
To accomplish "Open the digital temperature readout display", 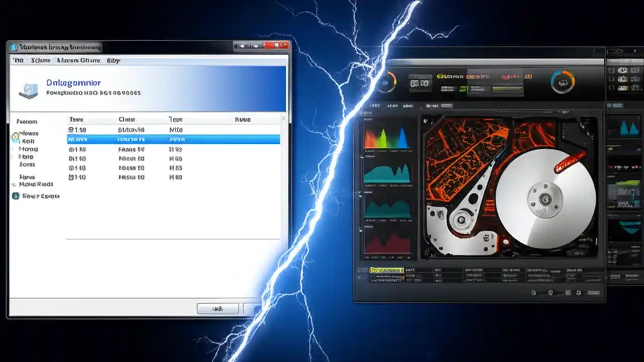I will tap(420, 81).
